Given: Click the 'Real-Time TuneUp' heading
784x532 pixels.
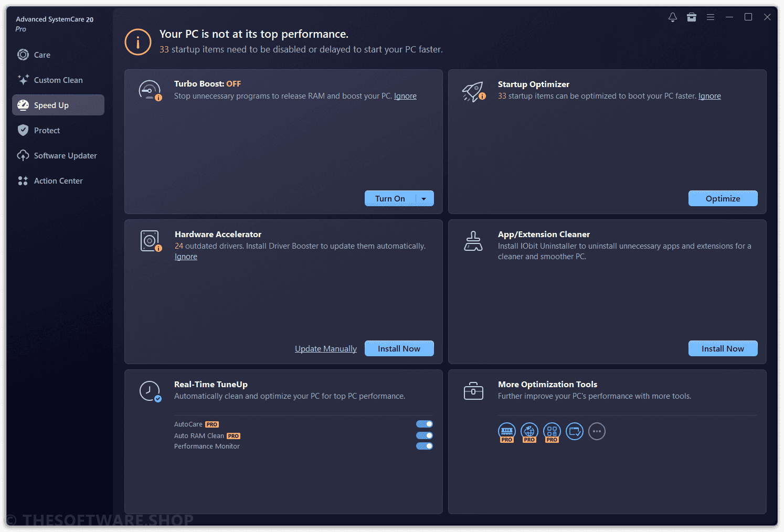Looking at the screenshot, I should click(x=211, y=385).
